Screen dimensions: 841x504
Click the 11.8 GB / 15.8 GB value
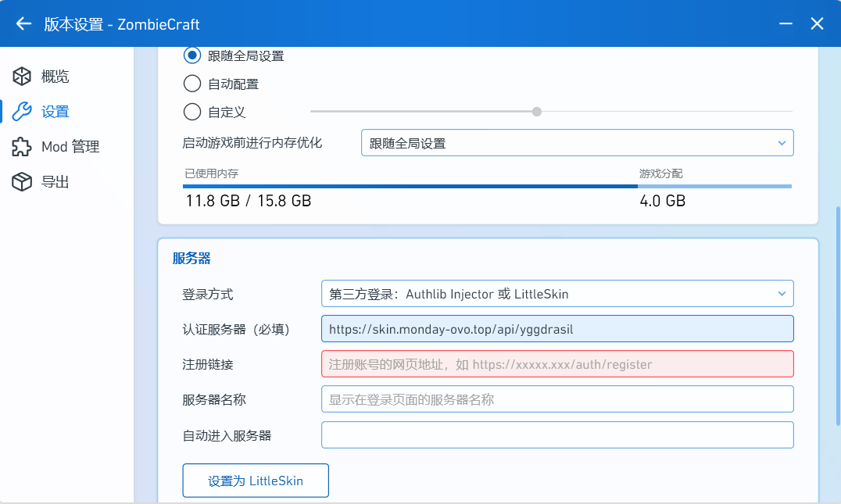click(x=249, y=201)
